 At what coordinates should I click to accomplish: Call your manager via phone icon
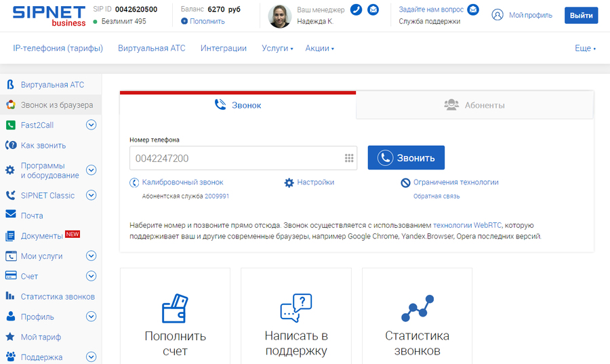356,9
